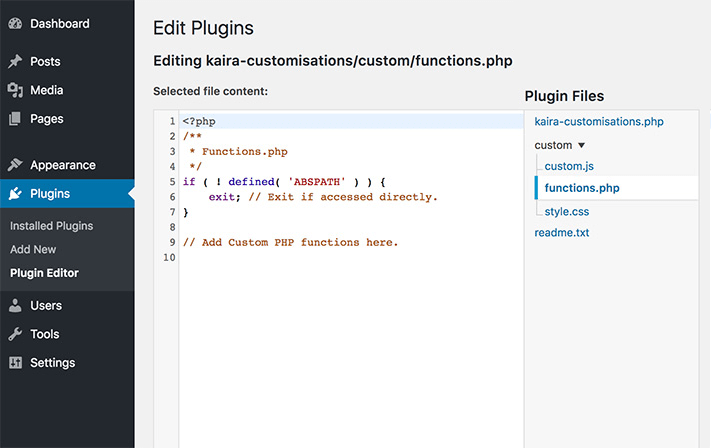Click the Tools wrench icon
This screenshot has height=448, width=711.
click(x=15, y=334)
